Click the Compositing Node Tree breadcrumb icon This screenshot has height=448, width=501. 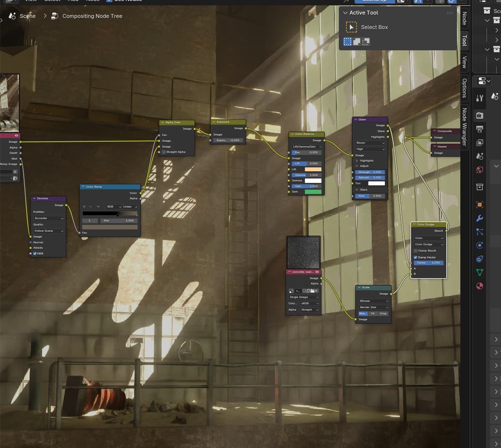55,16
